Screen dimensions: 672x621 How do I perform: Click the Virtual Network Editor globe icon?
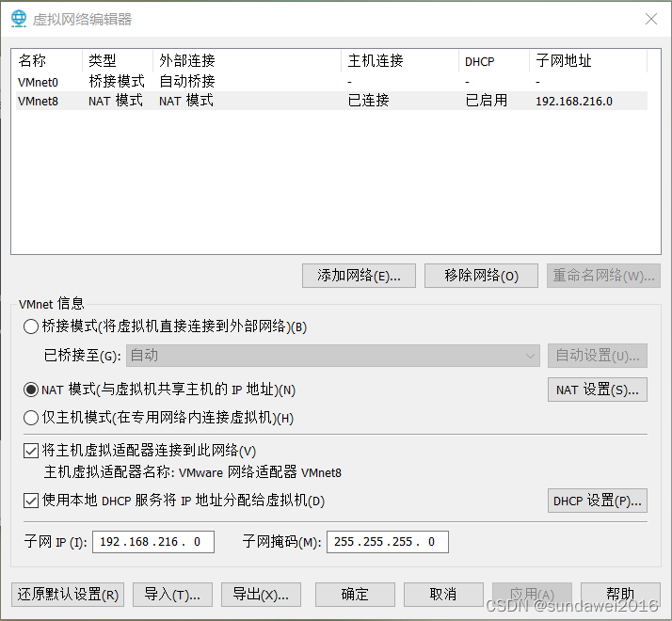19,19
